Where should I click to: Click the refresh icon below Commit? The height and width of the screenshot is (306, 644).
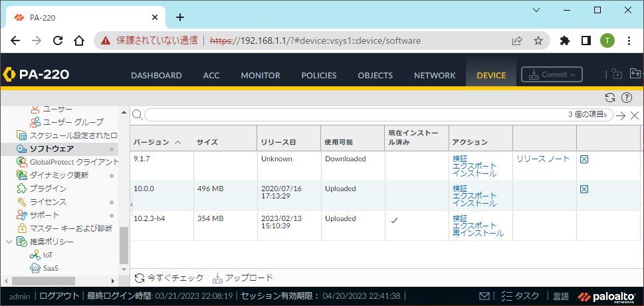pos(610,98)
